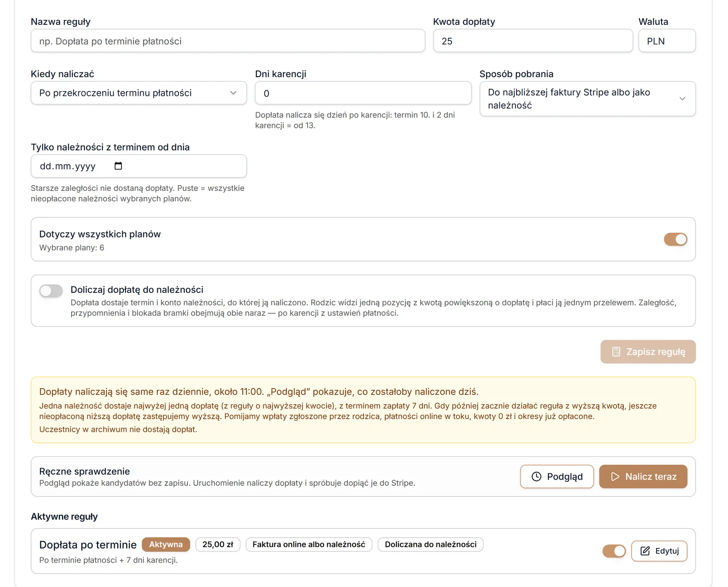Click the Dni karencji input field
This screenshot has width=728, height=587.
[363, 93]
